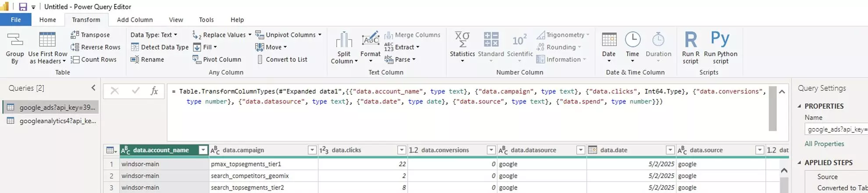Open the Help ribbon tab
This screenshot has width=868, height=193.
[x=237, y=20]
